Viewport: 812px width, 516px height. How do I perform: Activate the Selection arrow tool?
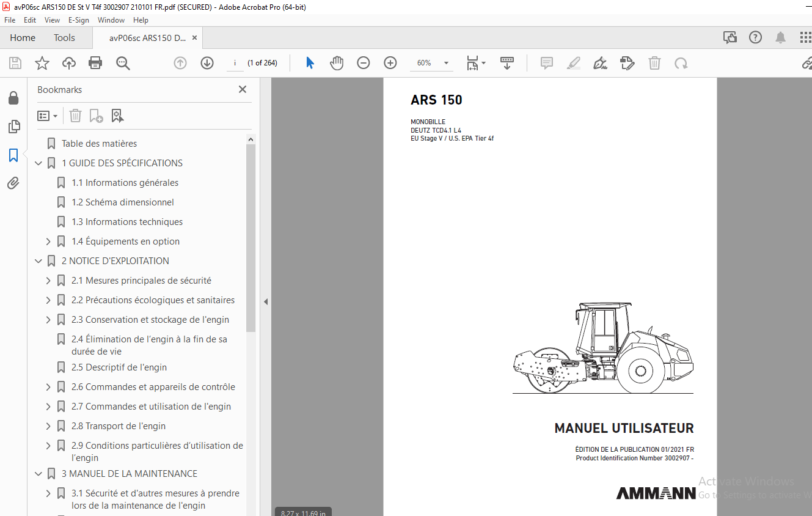click(x=310, y=63)
